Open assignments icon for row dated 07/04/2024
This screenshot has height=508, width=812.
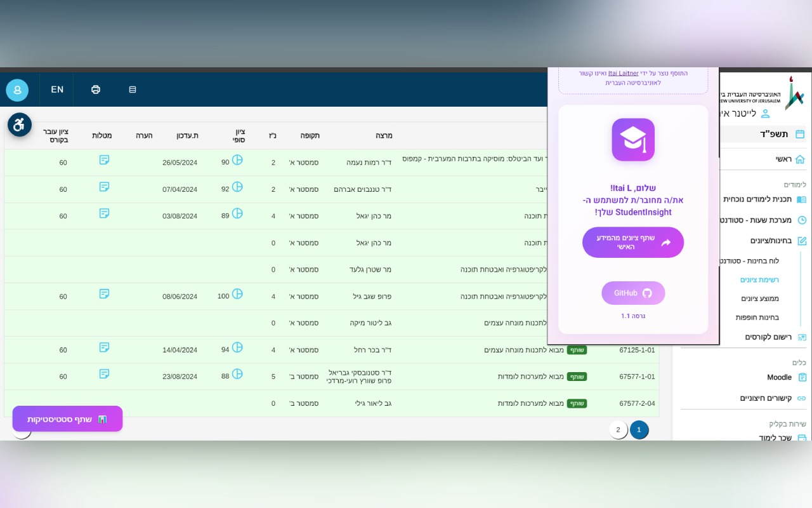(x=105, y=187)
